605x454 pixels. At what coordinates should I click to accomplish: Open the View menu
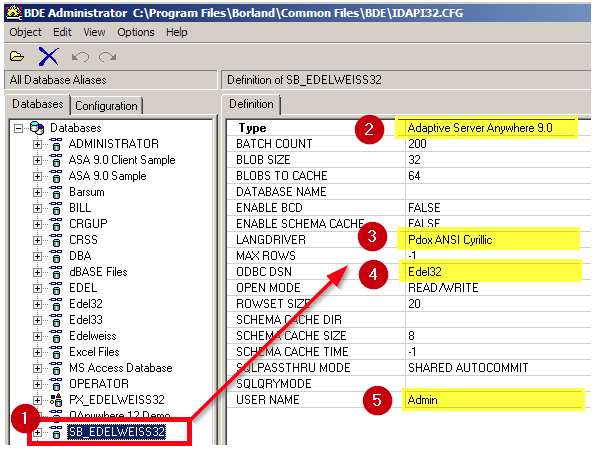[94, 32]
